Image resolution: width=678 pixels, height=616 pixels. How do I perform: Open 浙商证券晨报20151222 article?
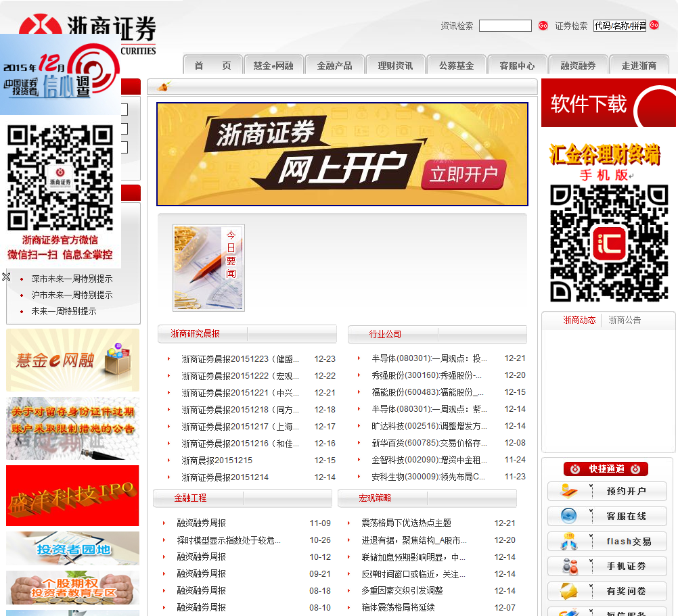tap(240, 376)
